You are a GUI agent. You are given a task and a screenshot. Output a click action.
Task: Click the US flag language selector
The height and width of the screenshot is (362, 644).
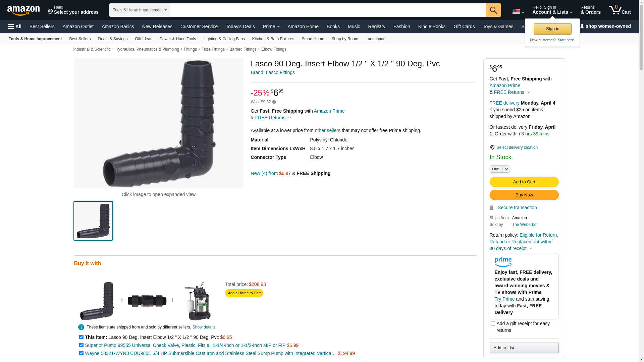click(x=518, y=11)
